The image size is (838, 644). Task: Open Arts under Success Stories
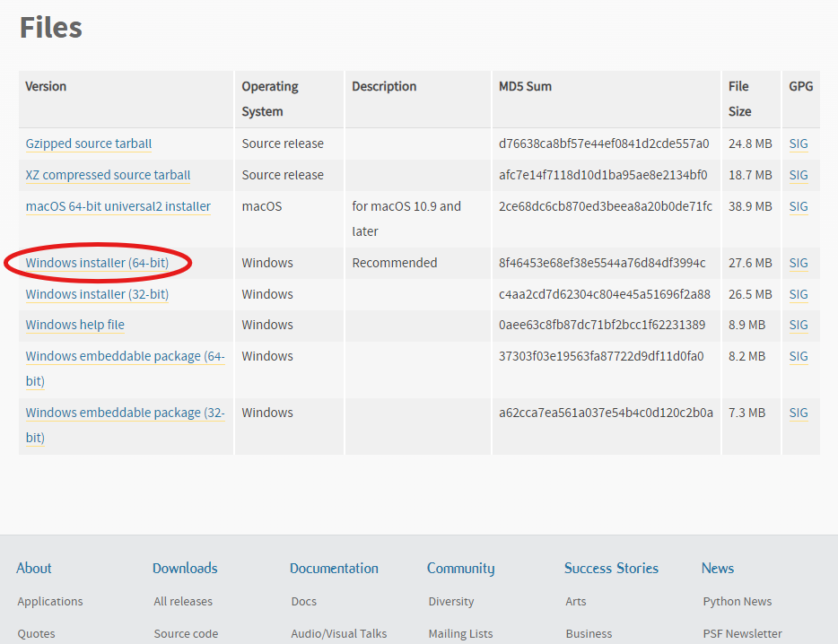[x=576, y=602]
